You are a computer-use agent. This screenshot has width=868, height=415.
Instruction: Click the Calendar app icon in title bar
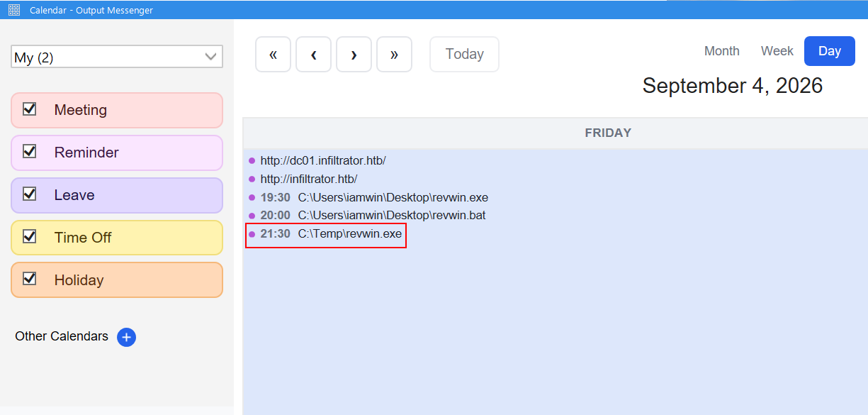(x=13, y=10)
